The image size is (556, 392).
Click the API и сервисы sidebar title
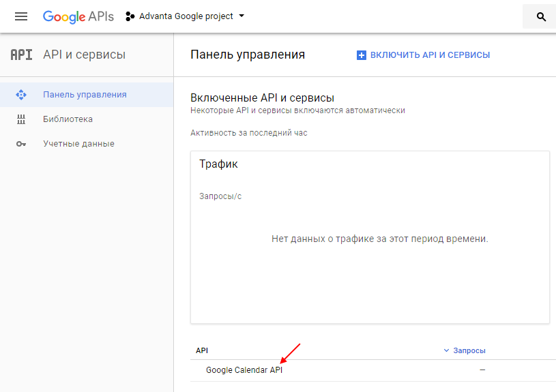point(84,55)
